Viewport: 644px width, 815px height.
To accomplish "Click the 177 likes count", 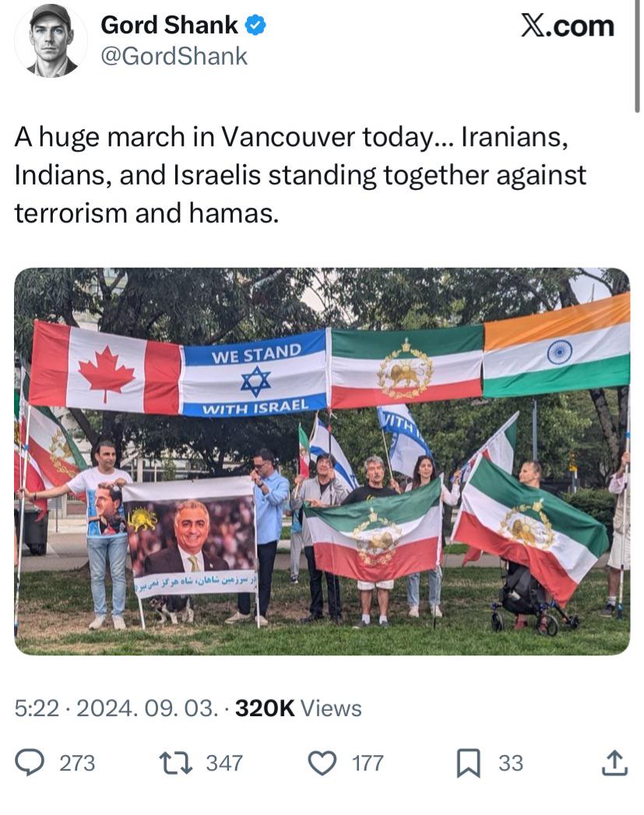I will click(368, 764).
